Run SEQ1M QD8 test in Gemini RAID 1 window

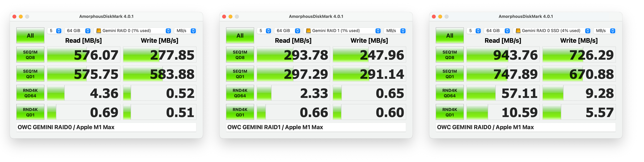tap(240, 55)
